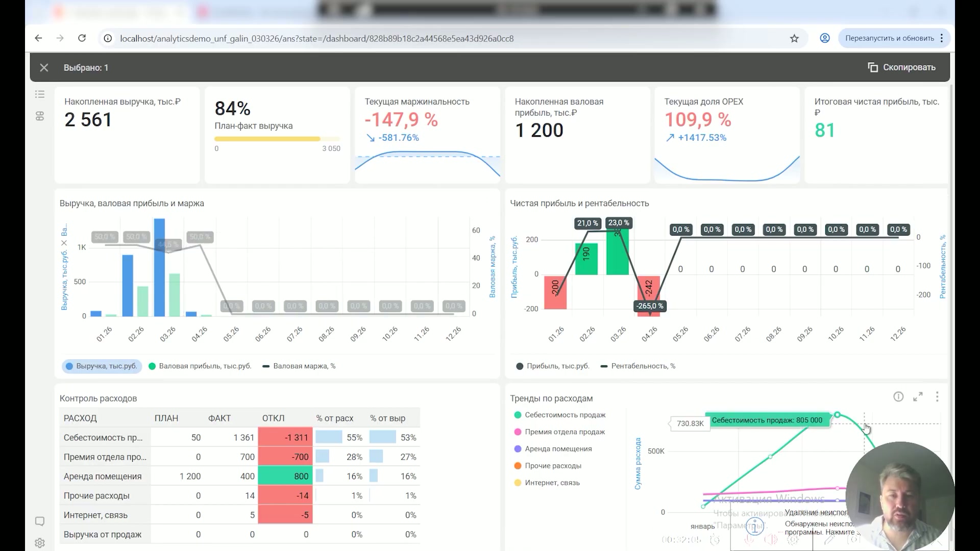Select -1 311 deviation cell

[x=285, y=438]
